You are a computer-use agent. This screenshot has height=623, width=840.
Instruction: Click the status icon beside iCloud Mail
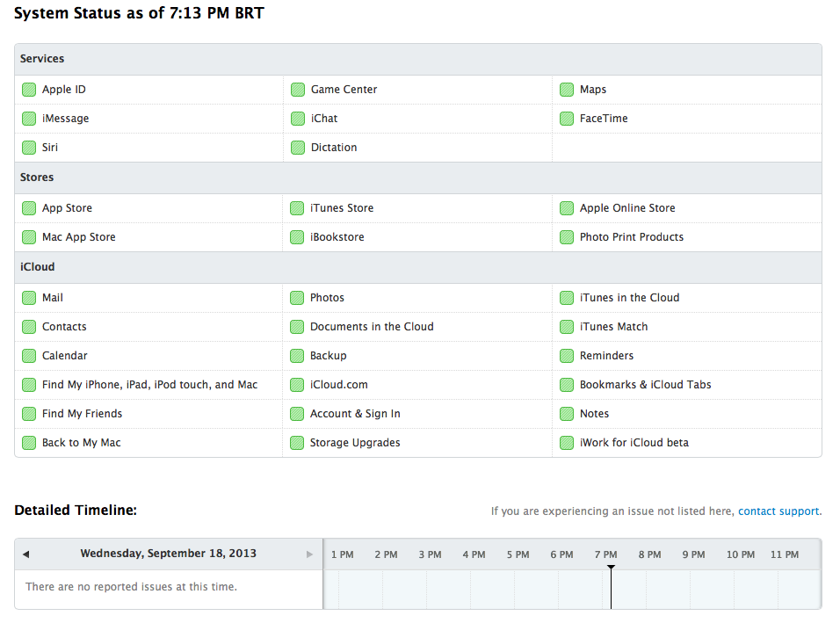click(29, 298)
